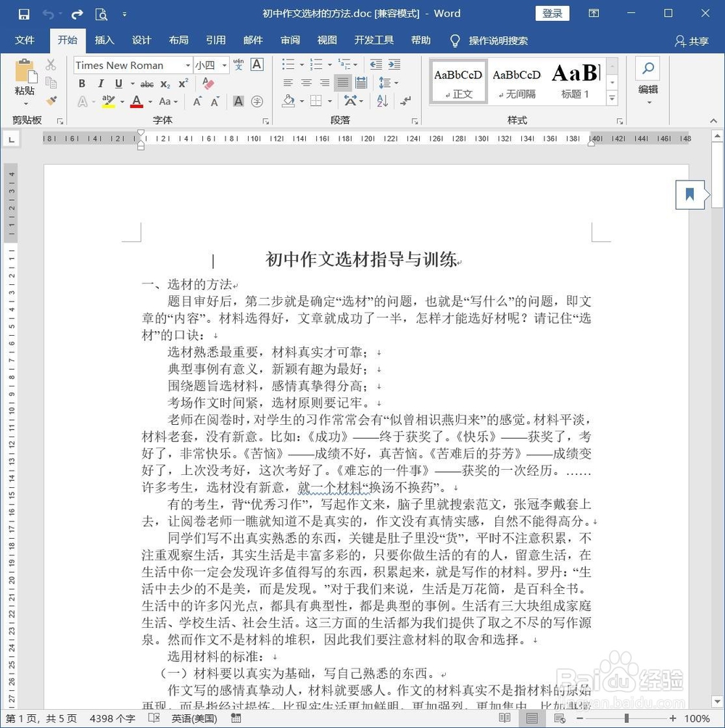This screenshot has width=725, height=728.
Task: Open the Paste 粘贴 dropdown arrow
Action: coord(25,103)
